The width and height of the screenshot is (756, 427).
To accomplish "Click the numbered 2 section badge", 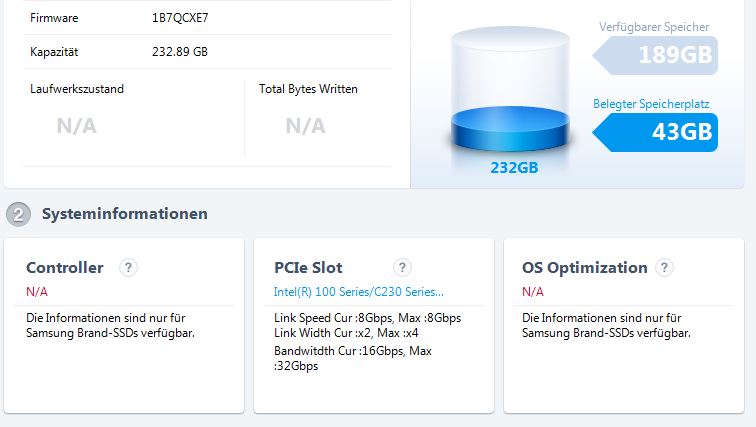I will [18, 214].
